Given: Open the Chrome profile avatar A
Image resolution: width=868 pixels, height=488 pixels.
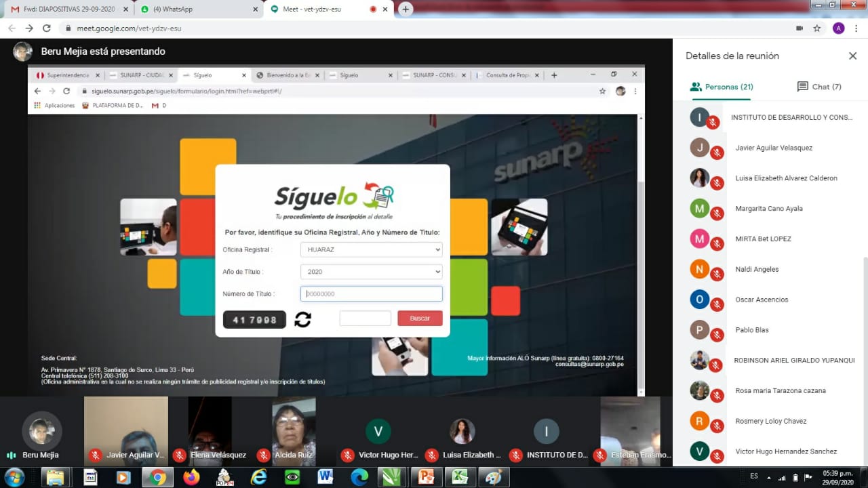Looking at the screenshot, I should [x=838, y=28].
